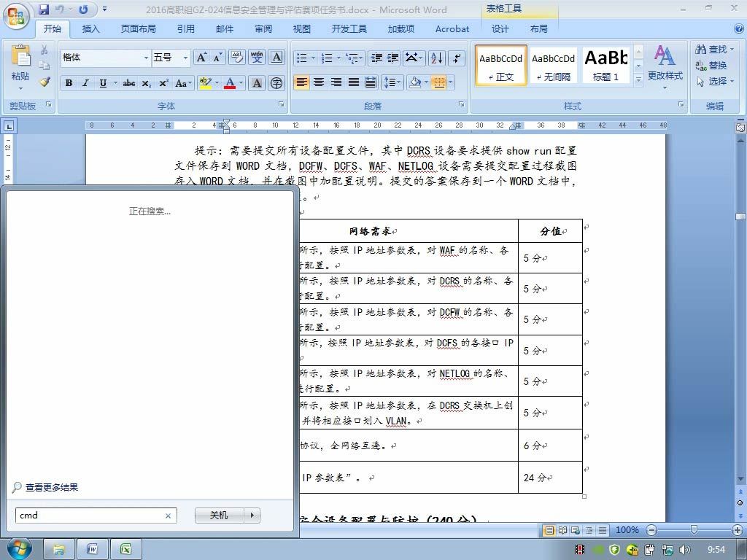Toggle left alignment button

tap(301, 82)
